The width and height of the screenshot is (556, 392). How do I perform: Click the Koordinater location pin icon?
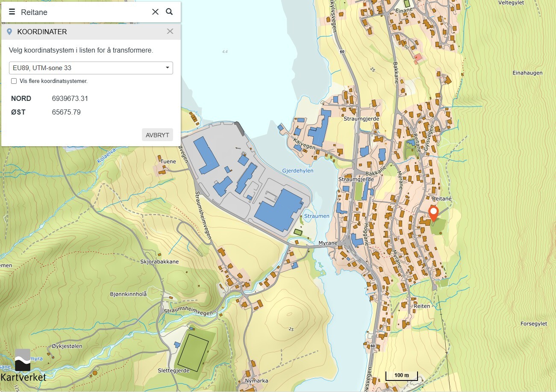pyautogui.click(x=10, y=32)
